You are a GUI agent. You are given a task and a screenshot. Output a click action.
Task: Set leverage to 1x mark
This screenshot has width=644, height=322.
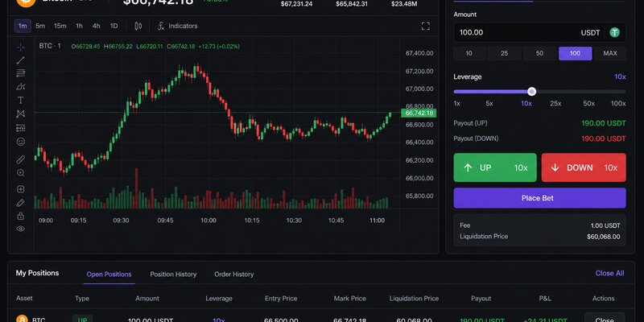click(456, 104)
